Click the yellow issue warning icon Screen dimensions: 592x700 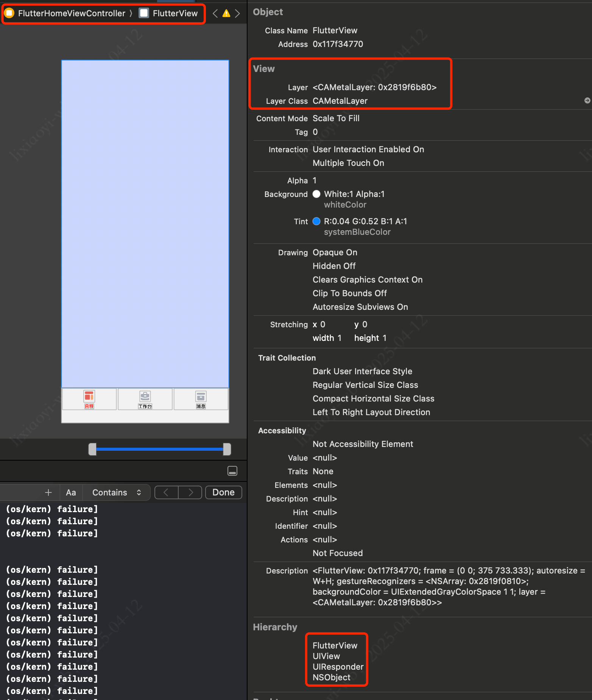tap(226, 14)
